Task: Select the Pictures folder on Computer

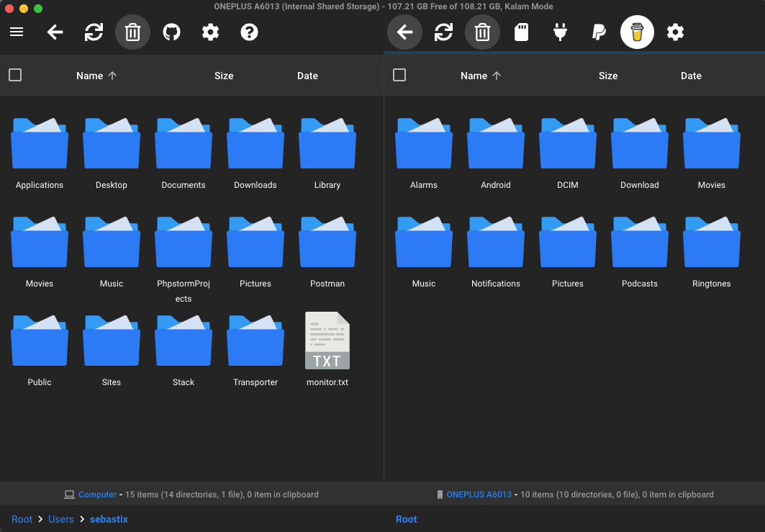Action: point(255,253)
